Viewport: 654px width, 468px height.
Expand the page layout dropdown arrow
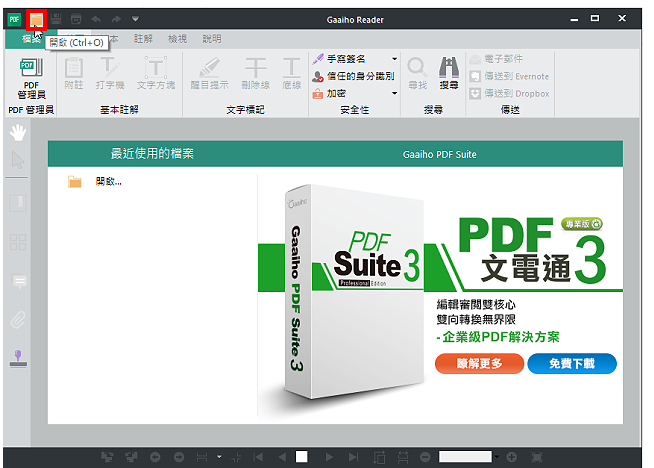coord(219,457)
